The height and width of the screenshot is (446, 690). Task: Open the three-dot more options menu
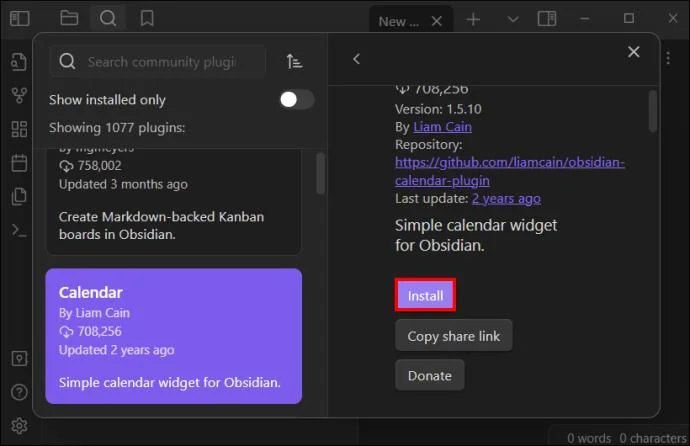pos(668,58)
